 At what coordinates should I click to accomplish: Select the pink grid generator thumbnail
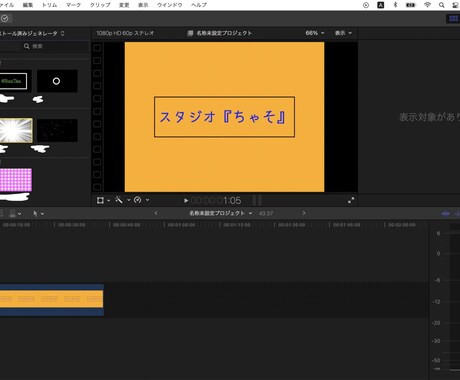16,180
